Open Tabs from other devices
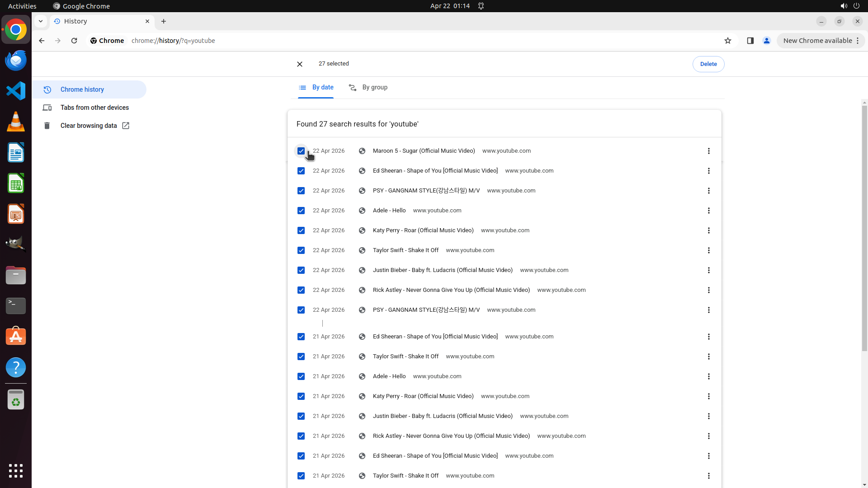Screen dimensions: 868x488 pyautogui.click(x=94, y=108)
